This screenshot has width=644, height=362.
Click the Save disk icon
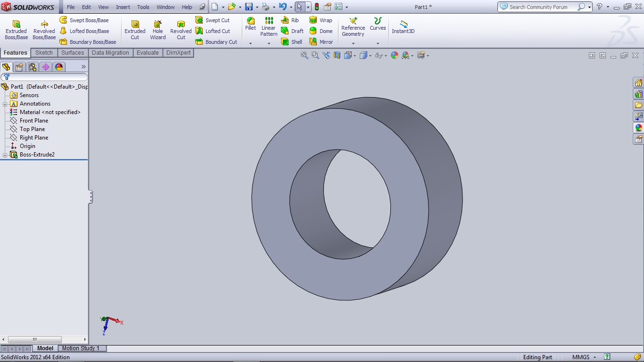pos(249,7)
